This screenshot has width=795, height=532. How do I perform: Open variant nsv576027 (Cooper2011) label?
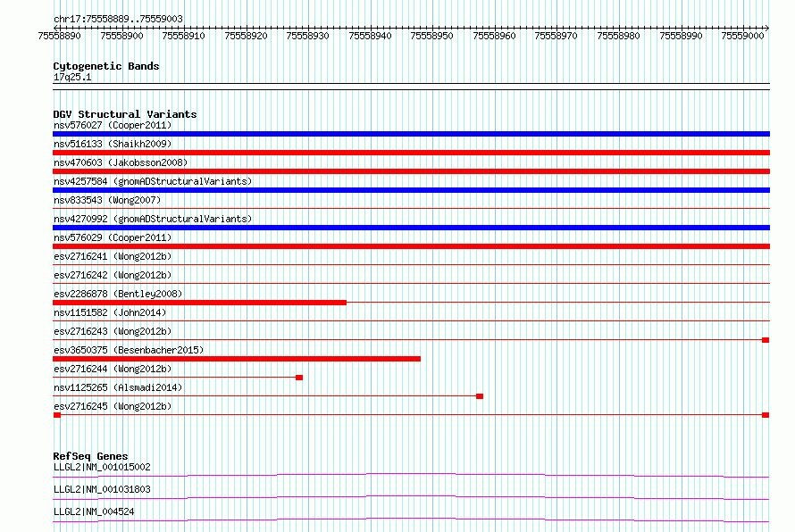tap(113, 125)
